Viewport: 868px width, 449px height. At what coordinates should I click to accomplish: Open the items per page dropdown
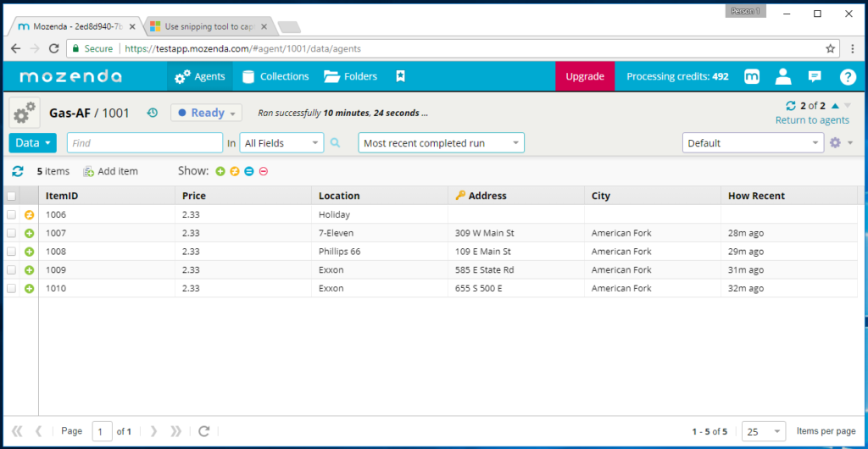click(x=763, y=431)
